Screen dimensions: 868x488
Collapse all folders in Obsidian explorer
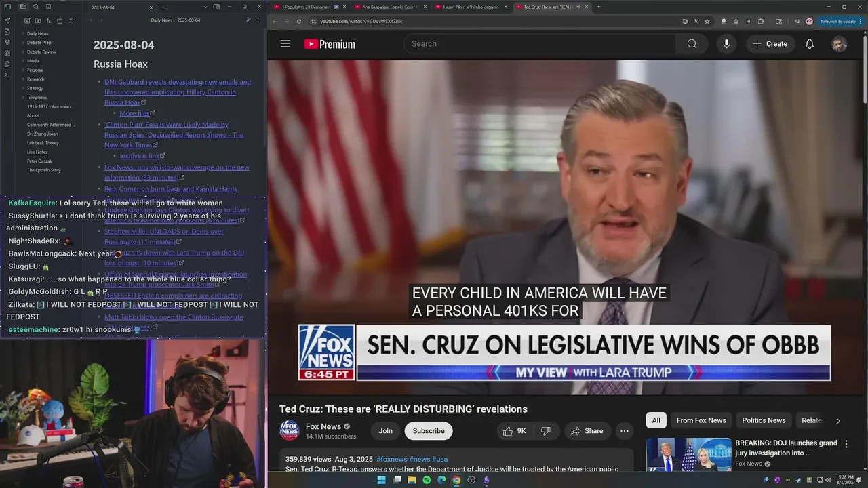(71, 20)
